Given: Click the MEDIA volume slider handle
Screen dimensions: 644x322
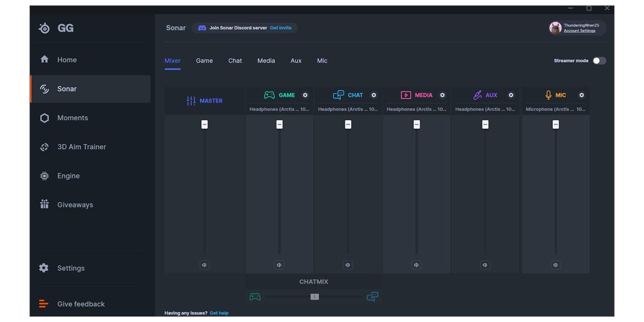Looking at the screenshot, I should [x=416, y=125].
